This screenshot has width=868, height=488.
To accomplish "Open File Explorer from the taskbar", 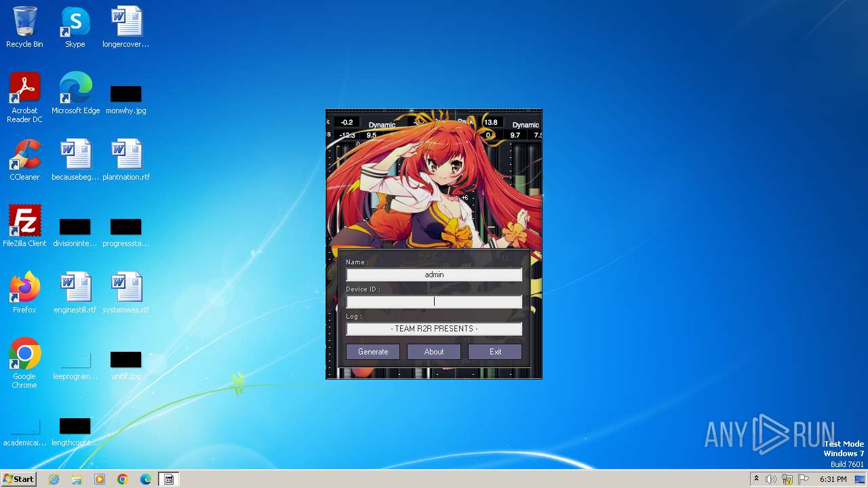I will [x=77, y=479].
